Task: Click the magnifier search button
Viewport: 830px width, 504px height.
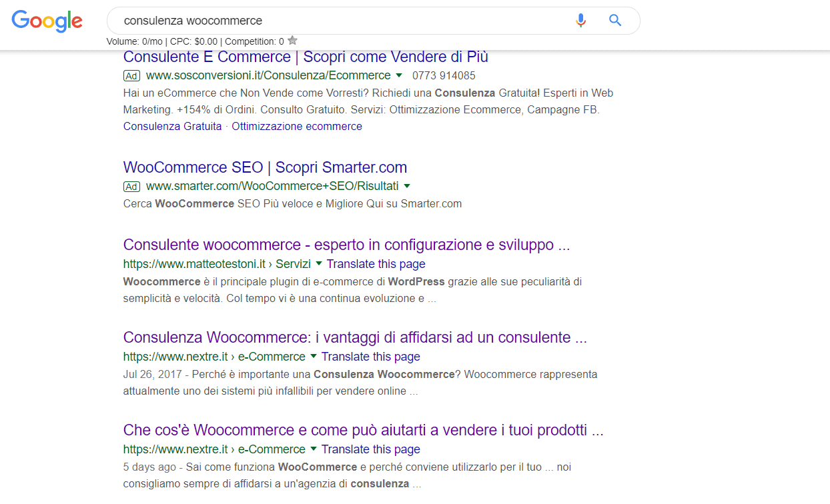Action: (615, 21)
